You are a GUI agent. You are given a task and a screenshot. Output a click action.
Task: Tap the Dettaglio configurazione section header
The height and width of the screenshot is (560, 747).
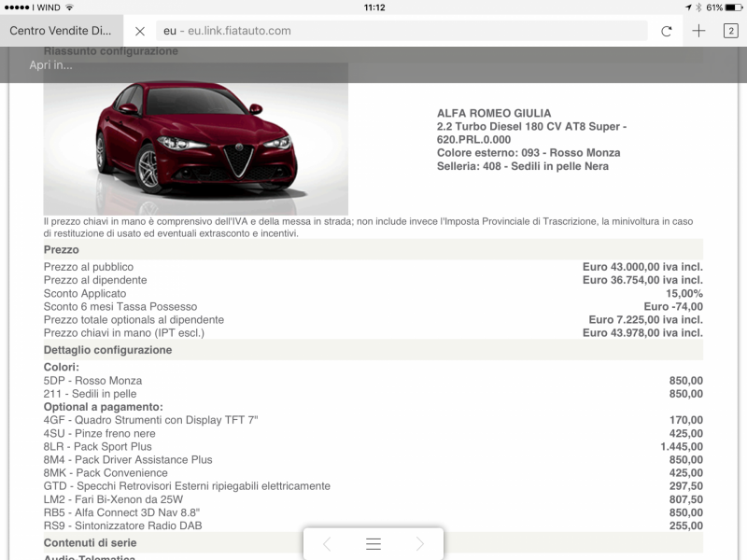coord(107,350)
